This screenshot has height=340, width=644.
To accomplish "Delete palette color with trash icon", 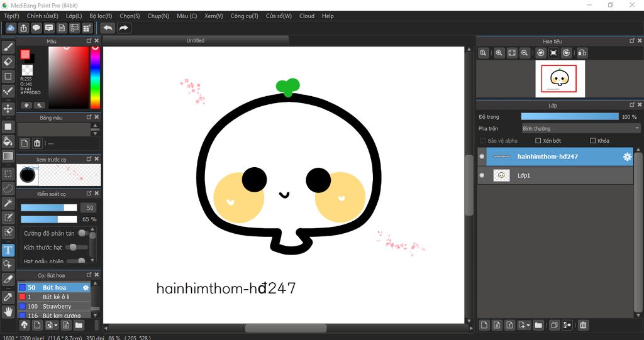I will coord(37,143).
